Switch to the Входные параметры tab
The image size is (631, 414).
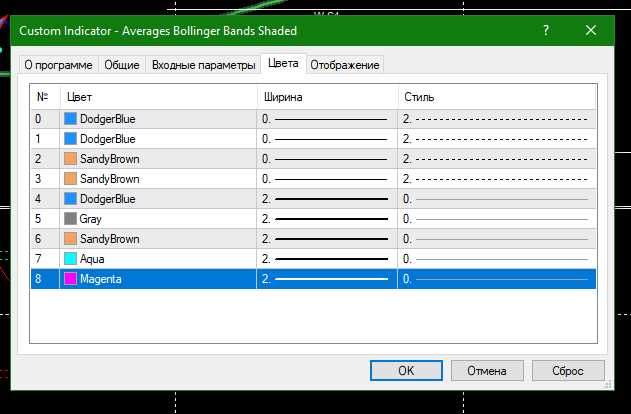(x=204, y=65)
